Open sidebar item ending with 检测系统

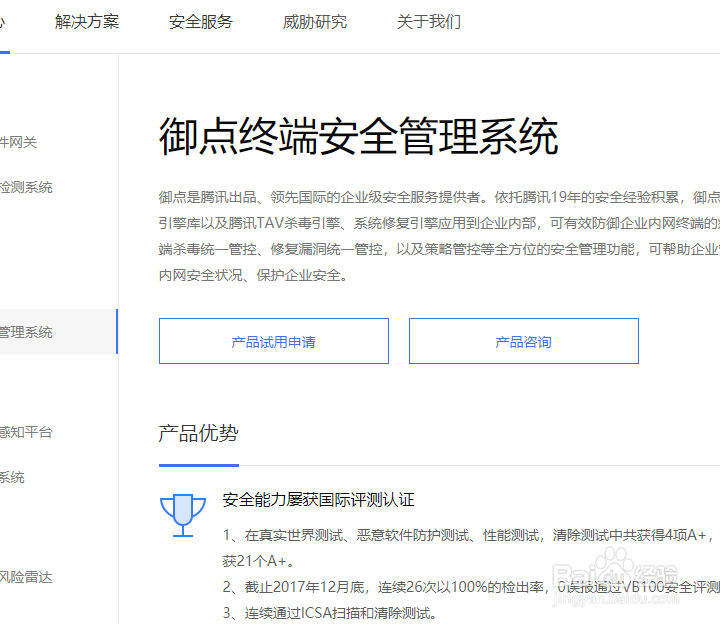click(26, 187)
